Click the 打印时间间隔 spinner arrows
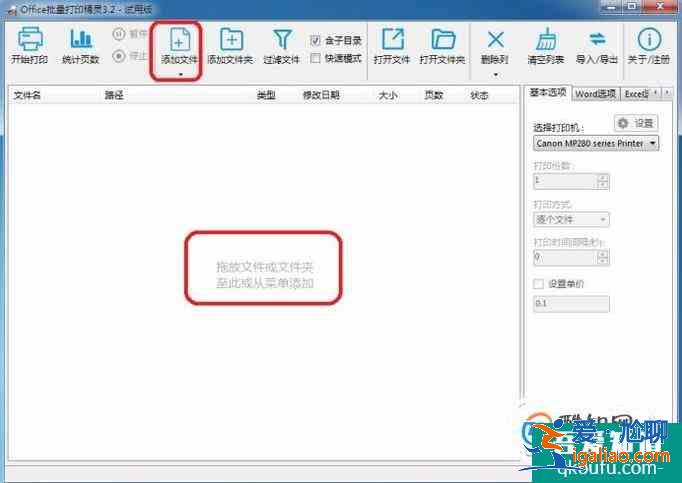This screenshot has height=483, width=682. [x=603, y=258]
